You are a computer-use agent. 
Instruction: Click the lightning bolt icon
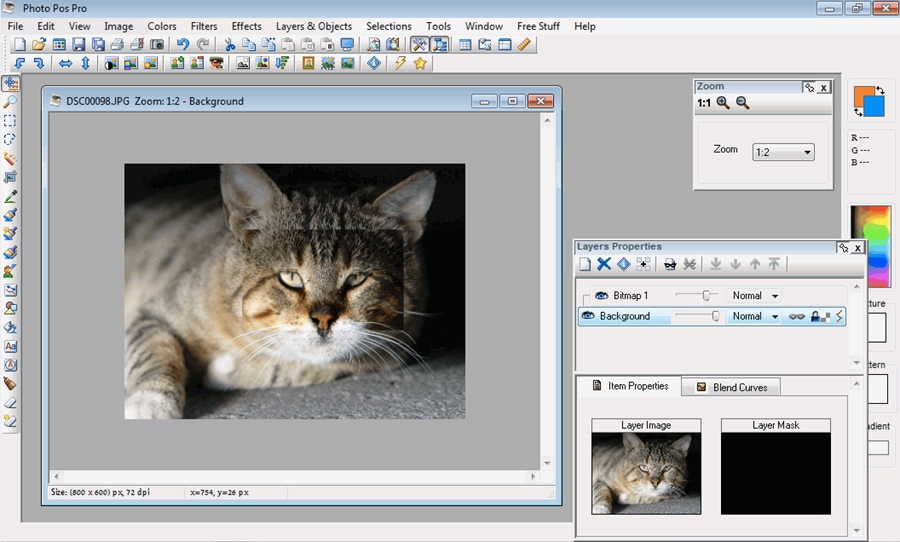pyautogui.click(x=401, y=63)
